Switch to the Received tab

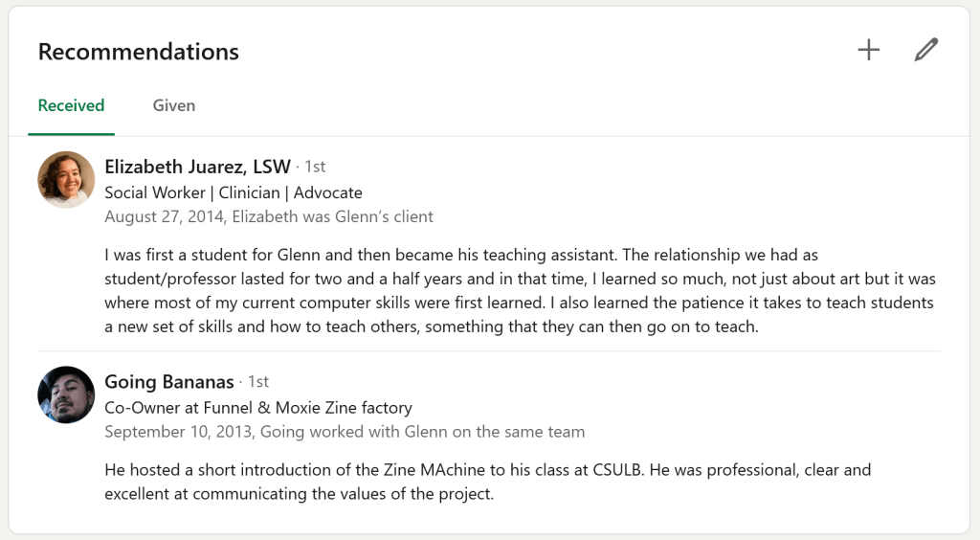(x=71, y=105)
